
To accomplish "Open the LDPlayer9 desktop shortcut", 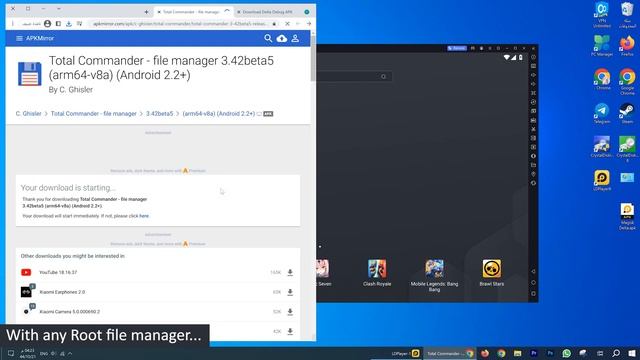I will (x=602, y=180).
